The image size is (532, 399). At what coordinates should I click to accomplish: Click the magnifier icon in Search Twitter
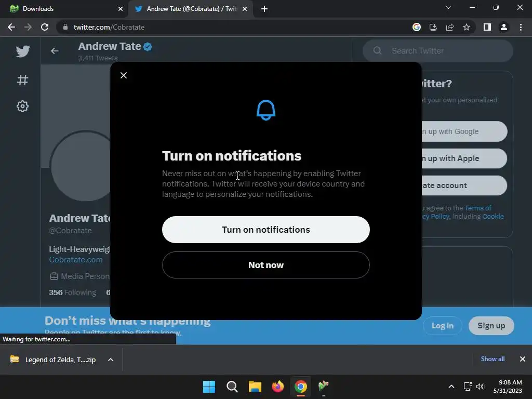click(x=377, y=51)
